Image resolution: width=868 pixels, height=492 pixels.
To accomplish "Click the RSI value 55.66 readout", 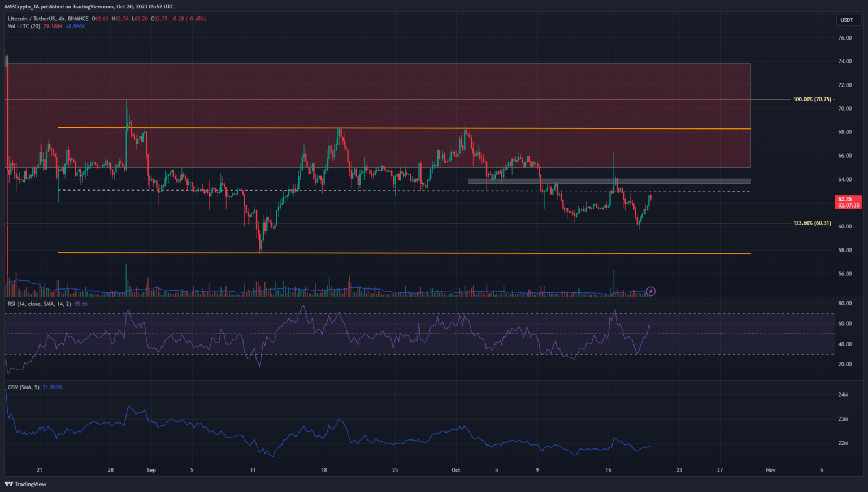I will (81, 304).
